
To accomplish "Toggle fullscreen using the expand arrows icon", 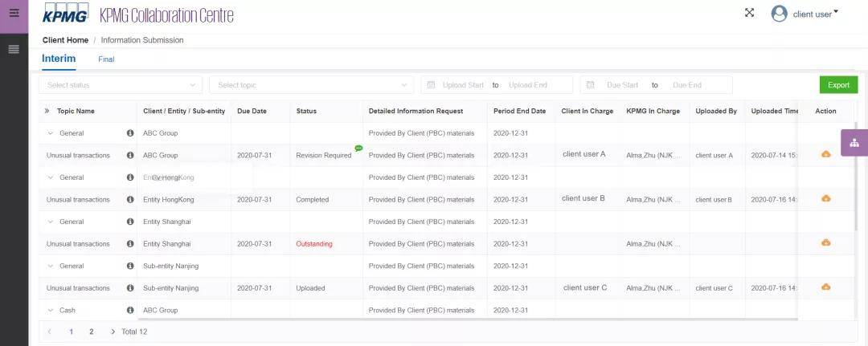I will coord(749,13).
